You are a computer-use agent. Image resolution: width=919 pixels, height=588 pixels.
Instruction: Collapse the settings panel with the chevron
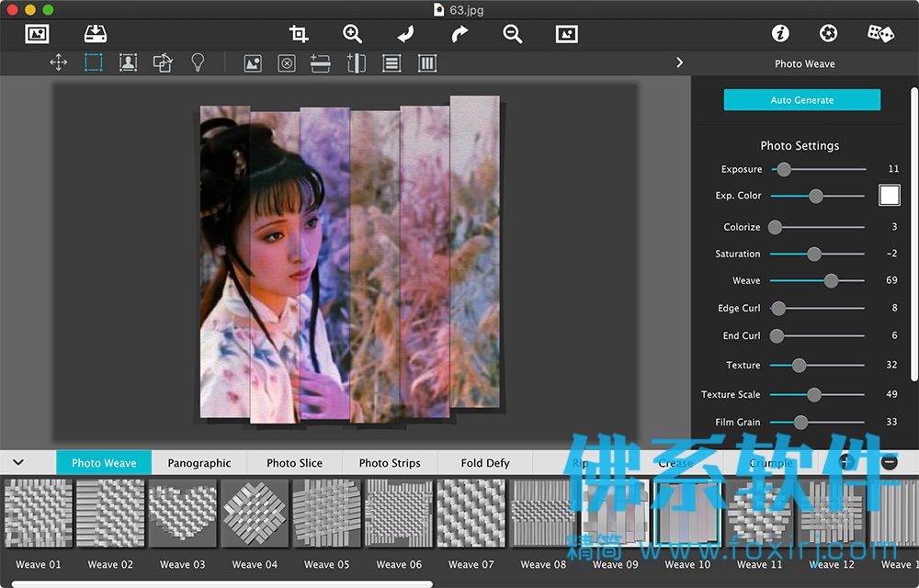(x=679, y=62)
